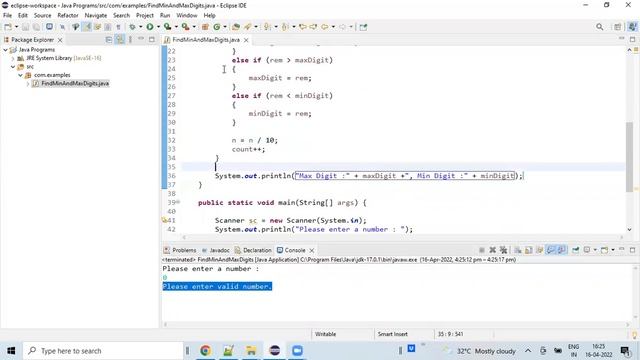The height and width of the screenshot is (360, 640).
Task: Maximize the Console view
Action: pos(632,249)
